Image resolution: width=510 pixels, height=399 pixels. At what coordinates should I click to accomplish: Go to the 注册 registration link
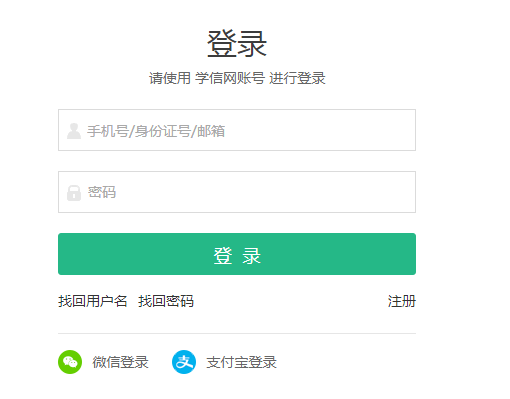tap(402, 301)
